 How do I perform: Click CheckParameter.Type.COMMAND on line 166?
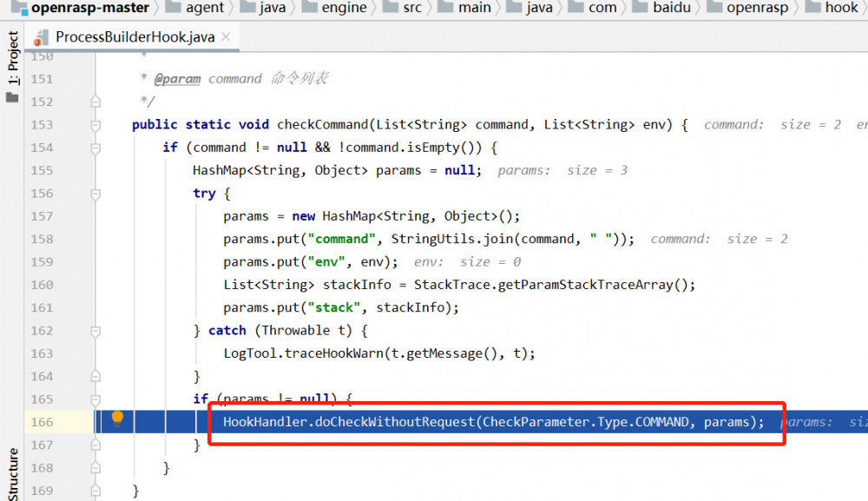[x=585, y=422]
